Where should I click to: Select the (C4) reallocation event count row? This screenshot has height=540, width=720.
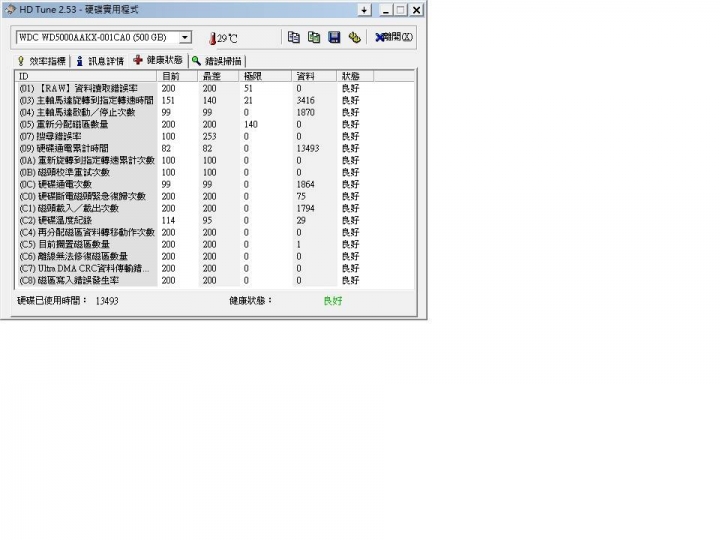tap(215, 232)
